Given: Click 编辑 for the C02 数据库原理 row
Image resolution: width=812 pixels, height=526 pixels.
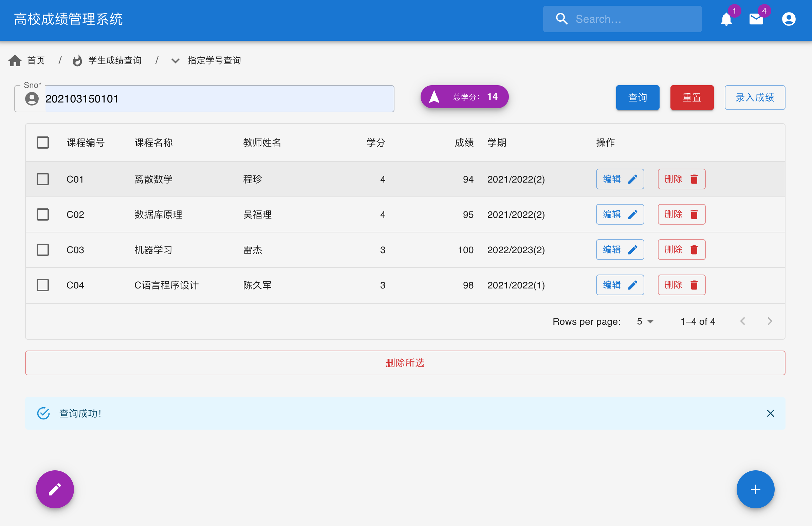Looking at the screenshot, I should click(620, 214).
